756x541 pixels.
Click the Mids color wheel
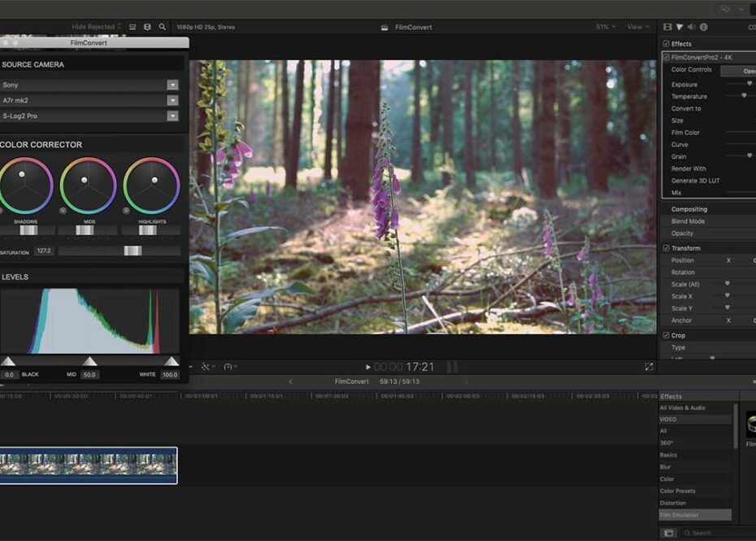89,185
